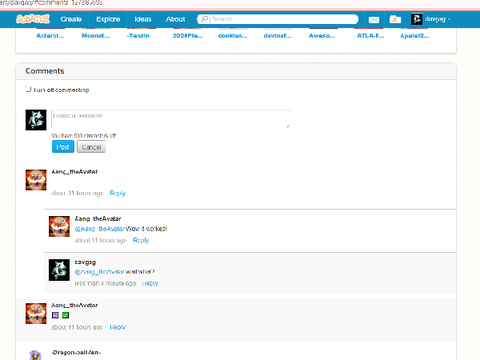480x360 pixels.
Task: Click the search magnifier icon
Action: click(x=204, y=19)
